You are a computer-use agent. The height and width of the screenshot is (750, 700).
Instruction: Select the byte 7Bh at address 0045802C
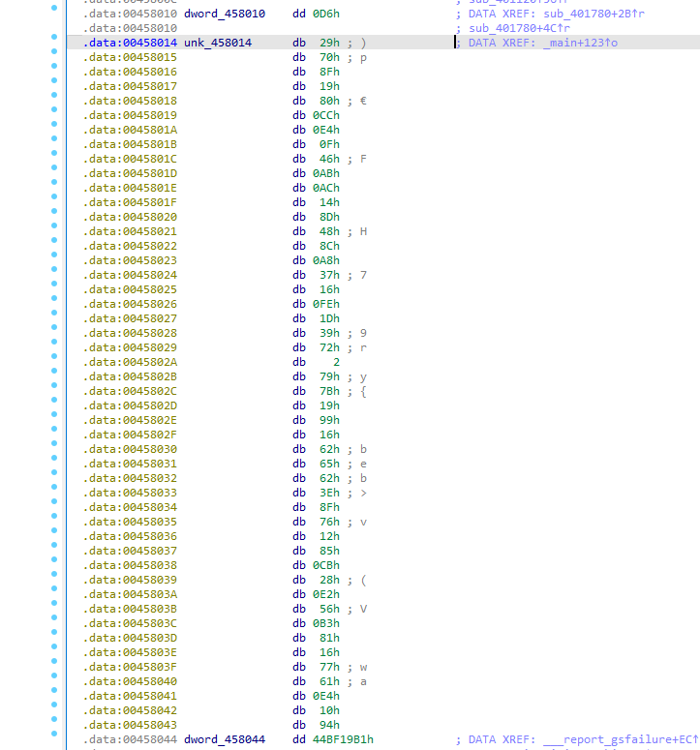pyautogui.click(x=330, y=391)
